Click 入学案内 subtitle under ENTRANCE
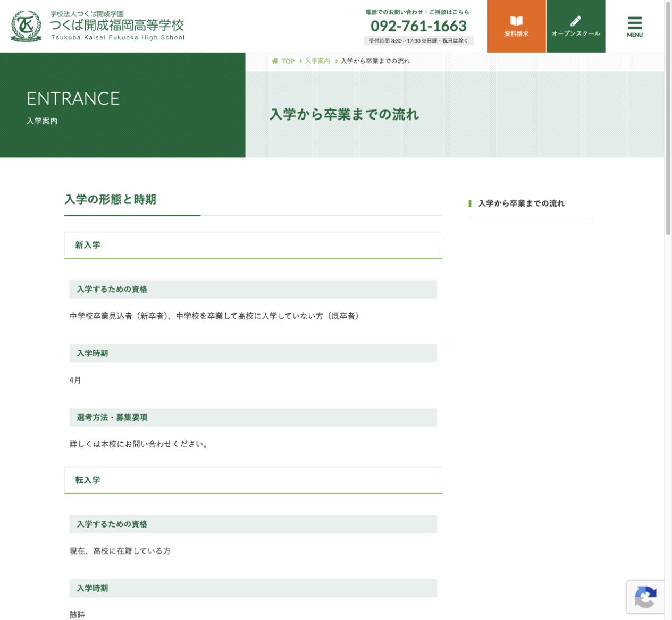The width and height of the screenshot is (672, 620). click(x=42, y=121)
